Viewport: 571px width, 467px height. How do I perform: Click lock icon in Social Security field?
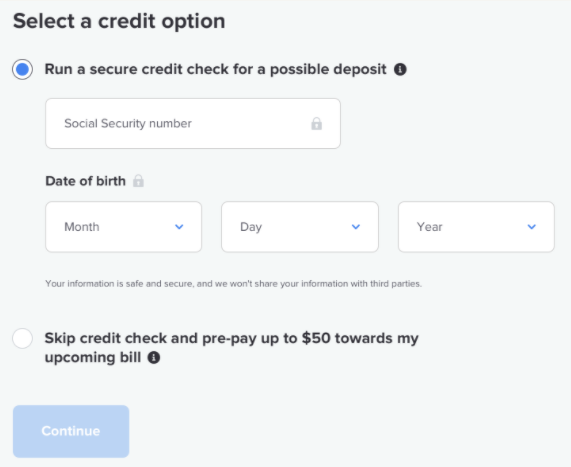pos(316,123)
